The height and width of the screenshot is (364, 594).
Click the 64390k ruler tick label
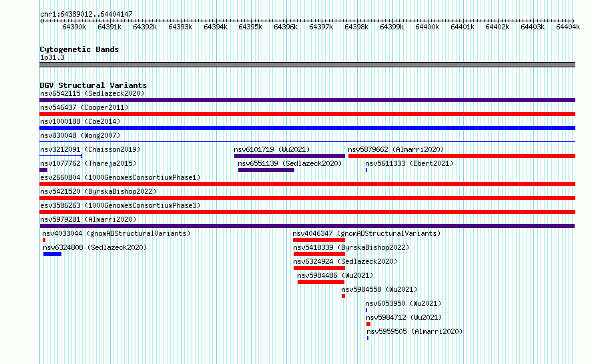(74, 27)
